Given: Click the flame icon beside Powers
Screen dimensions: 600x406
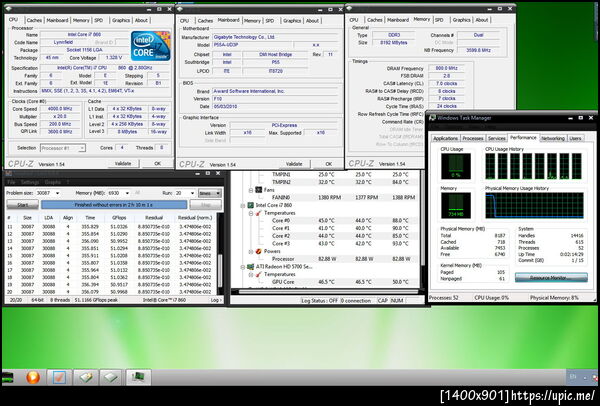Looking at the screenshot, I should [259, 251].
